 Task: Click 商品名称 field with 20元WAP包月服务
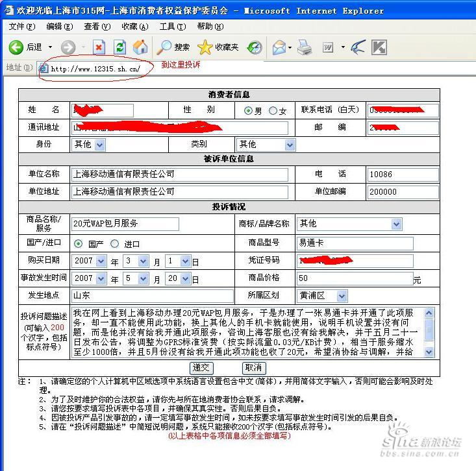click(x=125, y=224)
